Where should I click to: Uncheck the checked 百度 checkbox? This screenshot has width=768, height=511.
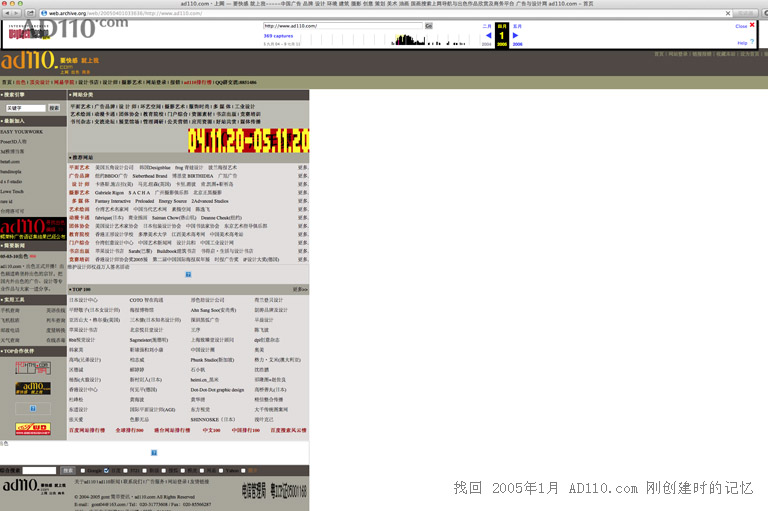tap(106, 470)
